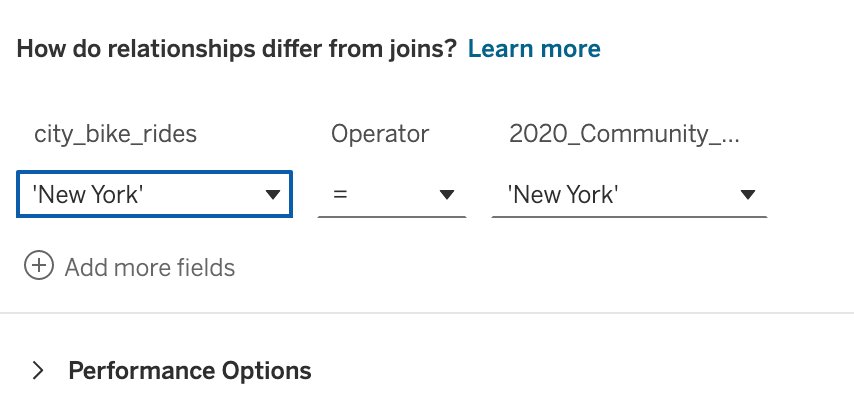Click the 2020_Community field dropdown triangle
The width and height of the screenshot is (854, 412).
click(747, 195)
